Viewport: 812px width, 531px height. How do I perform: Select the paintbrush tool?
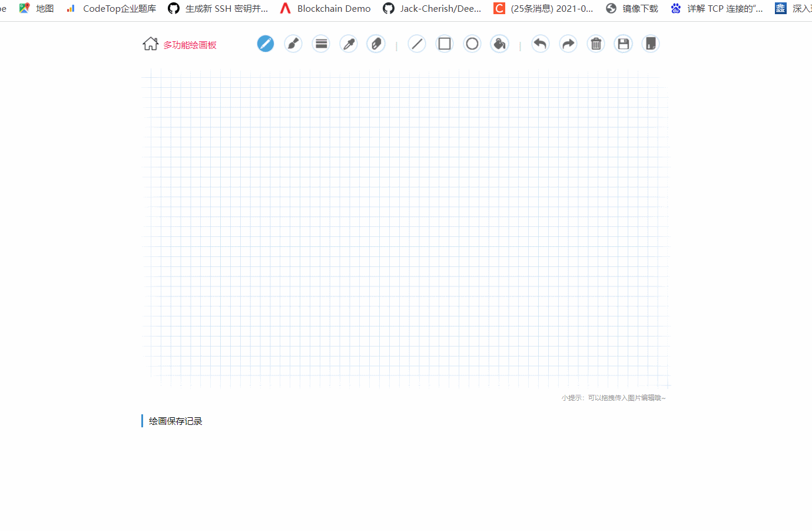pyautogui.click(x=293, y=44)
